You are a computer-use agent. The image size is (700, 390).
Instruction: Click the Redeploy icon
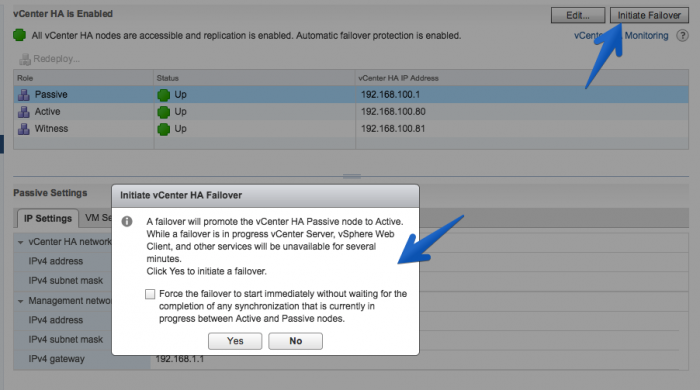(25, 59)
